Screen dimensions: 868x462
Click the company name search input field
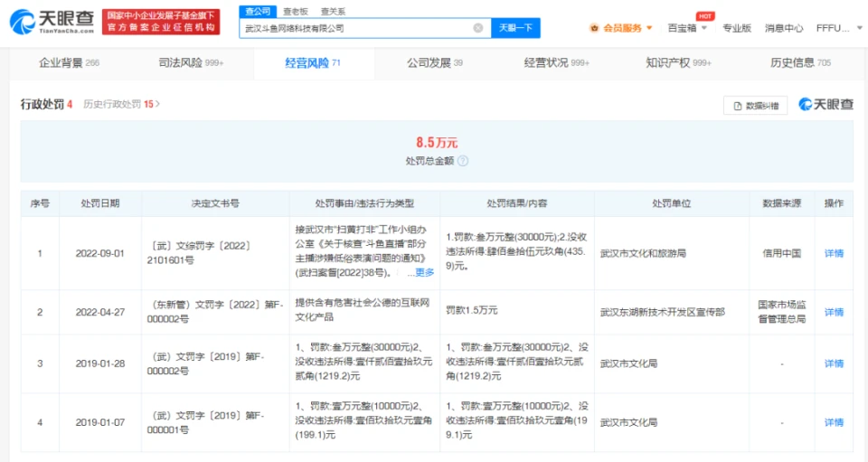point(357,28)
